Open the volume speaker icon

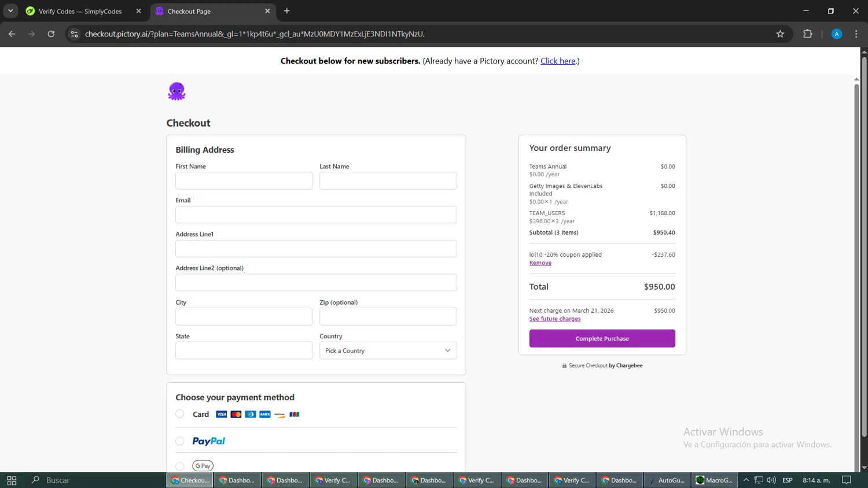[771, 480]
